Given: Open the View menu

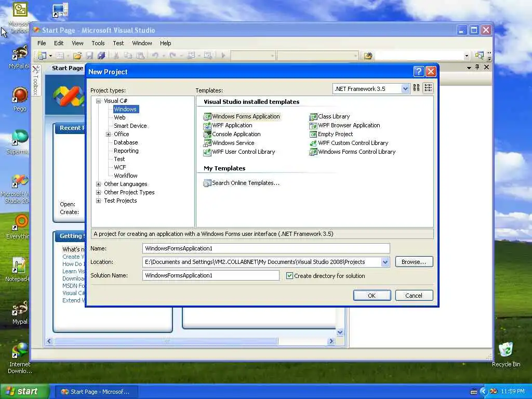Looking at the screenshot, I should click(77, 43).
